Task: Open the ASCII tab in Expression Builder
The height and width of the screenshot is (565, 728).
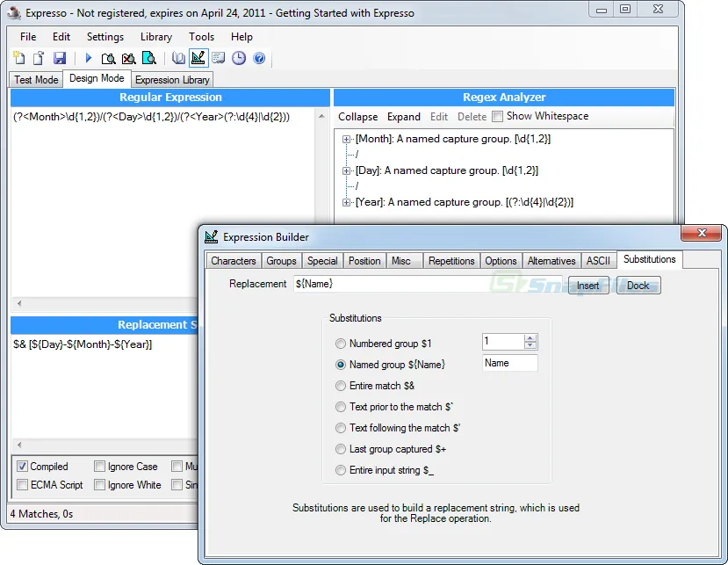Action: tap(598, 261)
